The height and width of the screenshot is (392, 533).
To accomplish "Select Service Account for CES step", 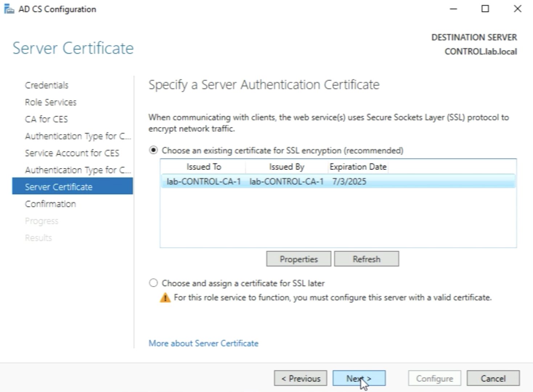I will click(x=72, y=153).
